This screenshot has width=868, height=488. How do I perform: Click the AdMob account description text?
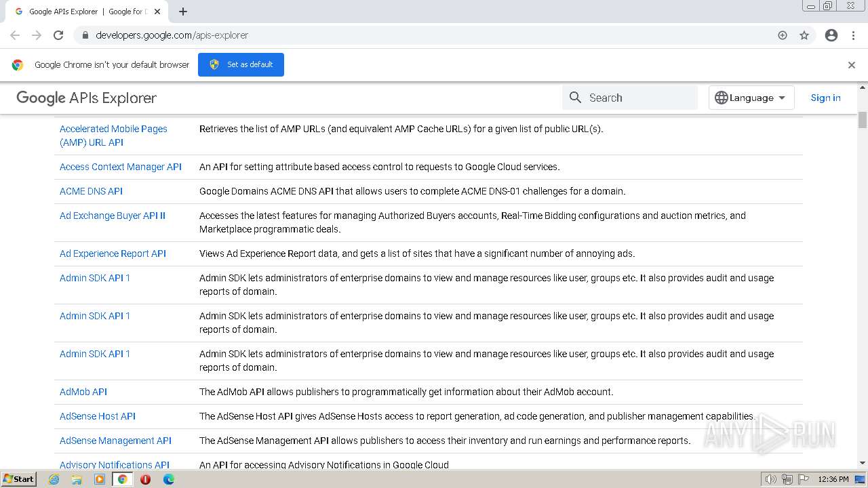406,392
